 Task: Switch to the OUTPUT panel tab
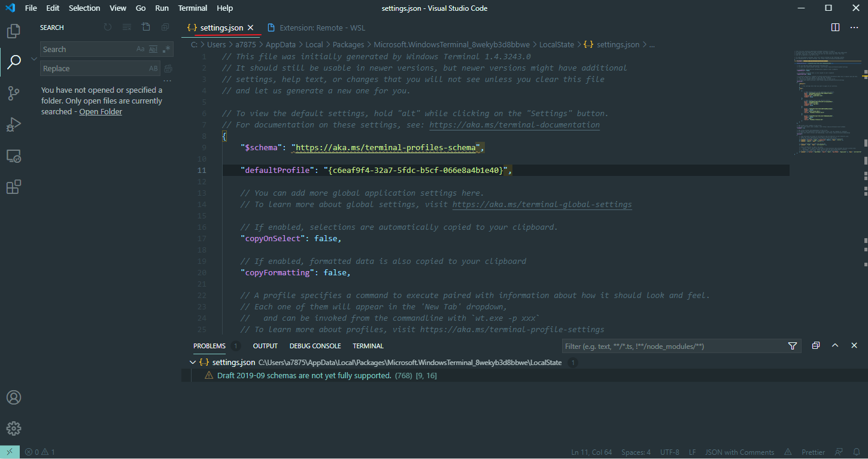[x=265, y=346]
